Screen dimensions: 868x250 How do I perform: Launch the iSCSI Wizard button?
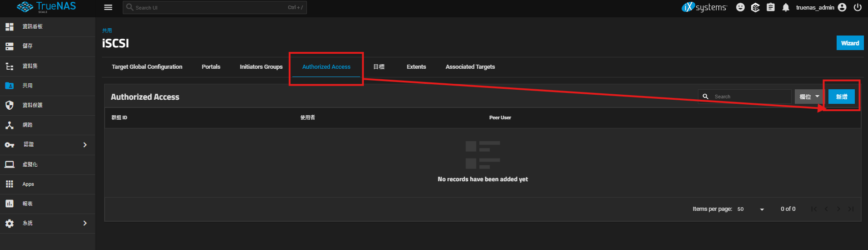(x=849, y=43)
